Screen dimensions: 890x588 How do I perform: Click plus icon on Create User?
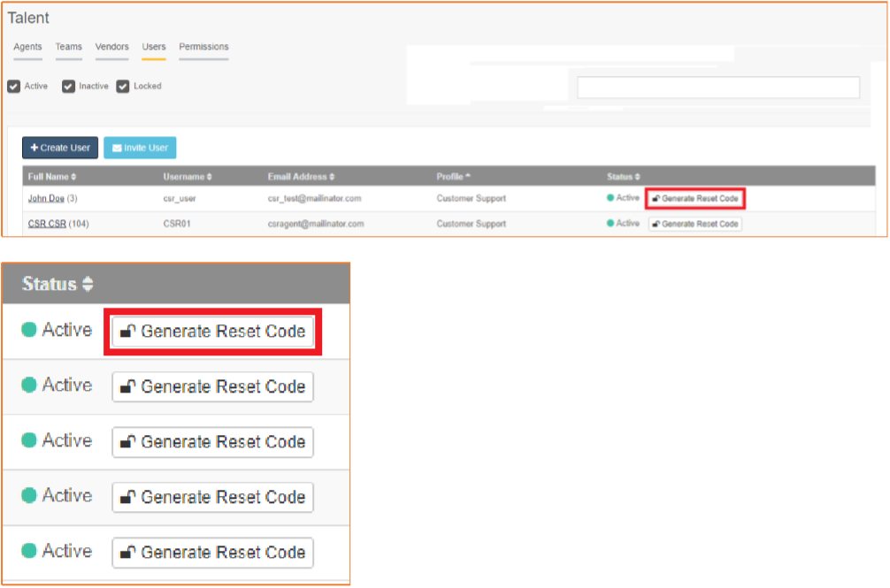[34, 148]
